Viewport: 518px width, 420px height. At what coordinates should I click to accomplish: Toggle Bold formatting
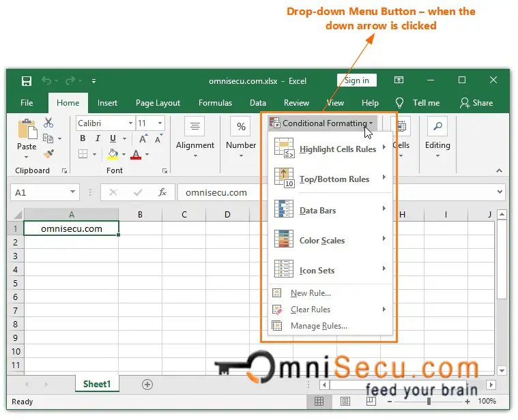(83, 138)
